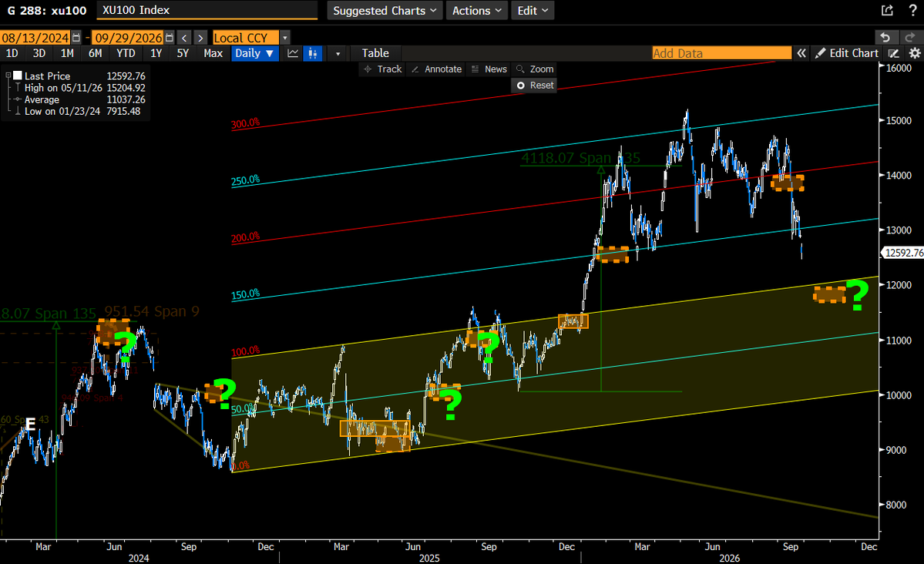Open the Daily periodicity dropdown
The height and width of the screenshot is (564, 924).
click(254, 53)
